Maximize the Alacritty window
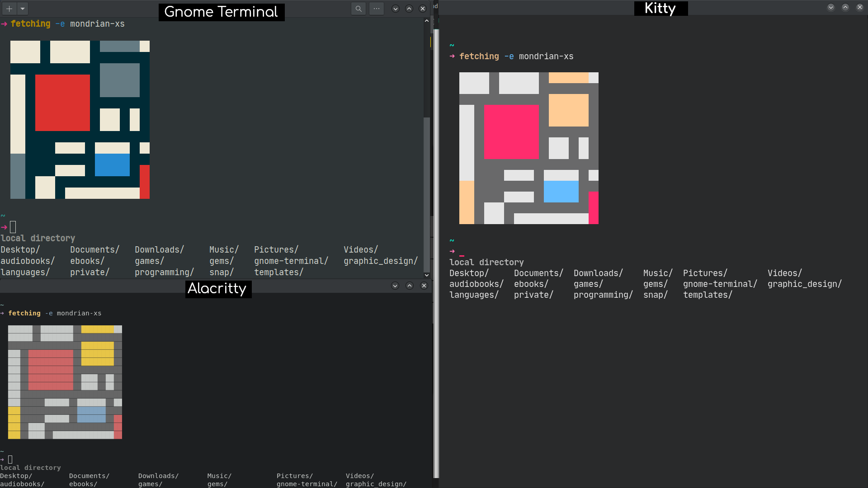This screenshot has width=868, height=488. [410, 286]
